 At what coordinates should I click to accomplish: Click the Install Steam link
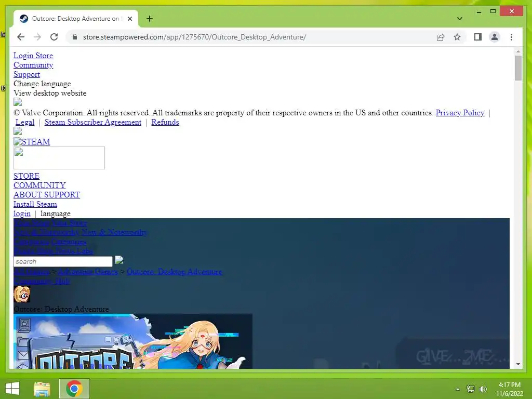[35, 204]
